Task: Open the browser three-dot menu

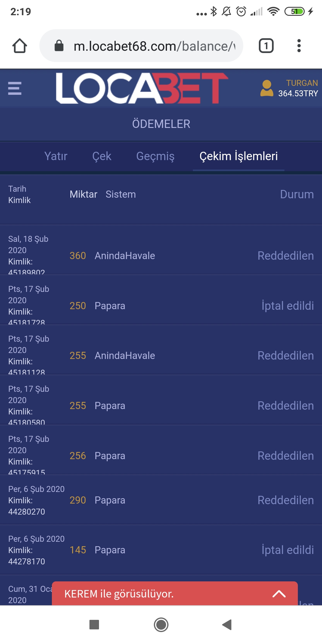Action: coord(299,46)
